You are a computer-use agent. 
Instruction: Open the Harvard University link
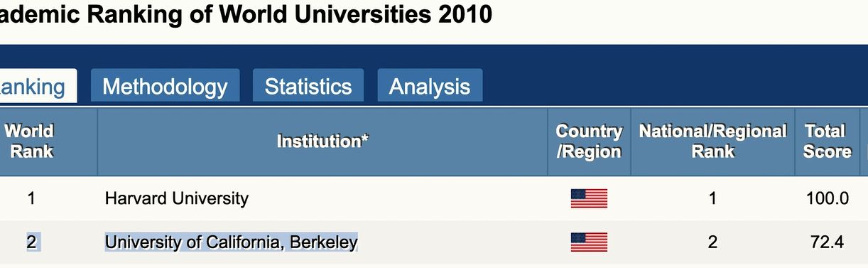tap(176, 198)
